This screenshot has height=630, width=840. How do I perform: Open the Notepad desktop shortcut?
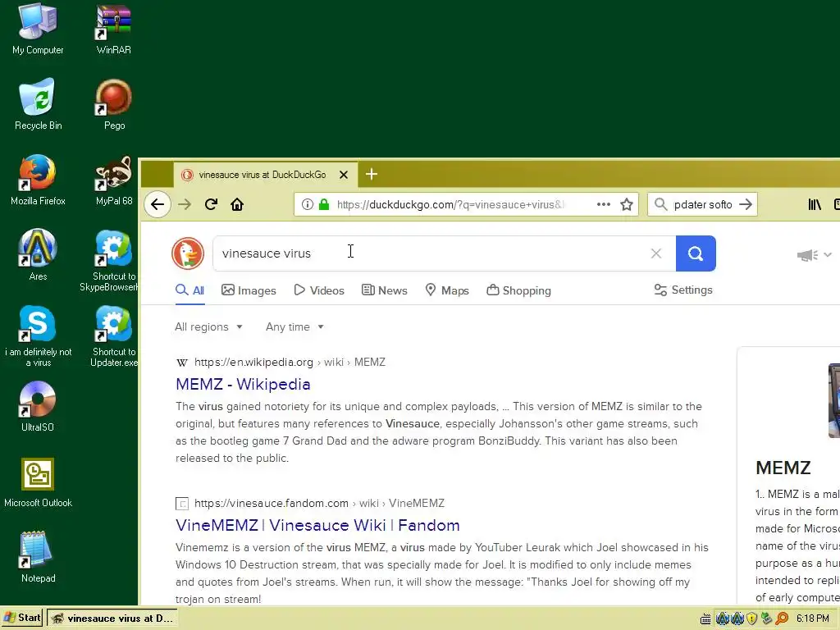[38, 557]
